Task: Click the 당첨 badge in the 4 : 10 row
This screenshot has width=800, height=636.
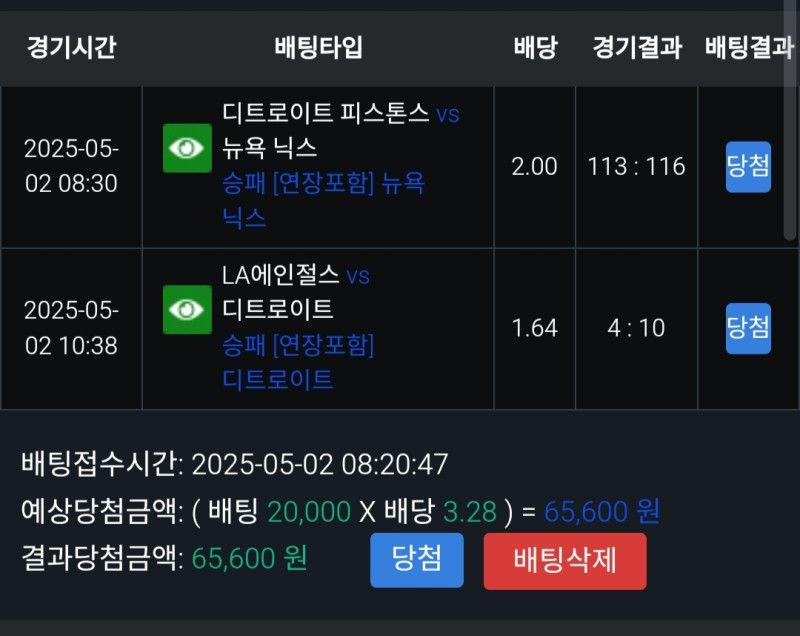Action: click(x=748, y=328)
